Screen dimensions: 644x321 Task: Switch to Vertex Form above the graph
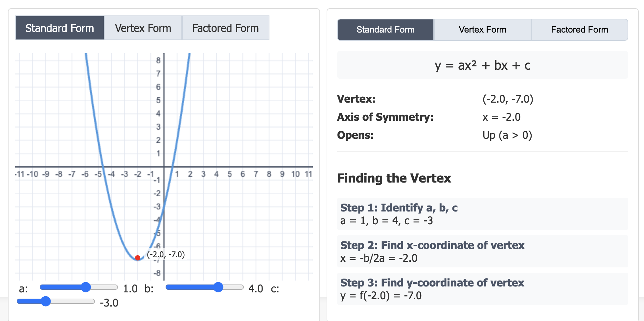[143, 28]
